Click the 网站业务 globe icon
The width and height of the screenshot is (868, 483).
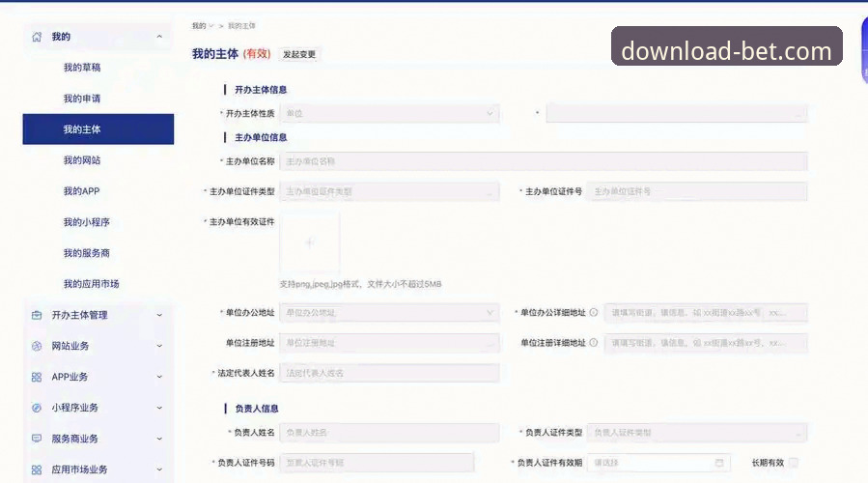37,346
